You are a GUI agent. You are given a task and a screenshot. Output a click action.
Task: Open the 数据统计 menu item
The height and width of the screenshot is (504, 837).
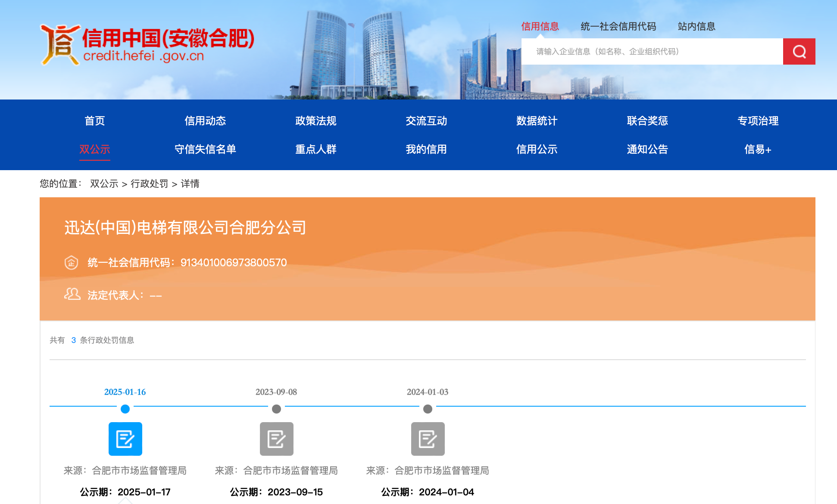[x=537, y=121]
